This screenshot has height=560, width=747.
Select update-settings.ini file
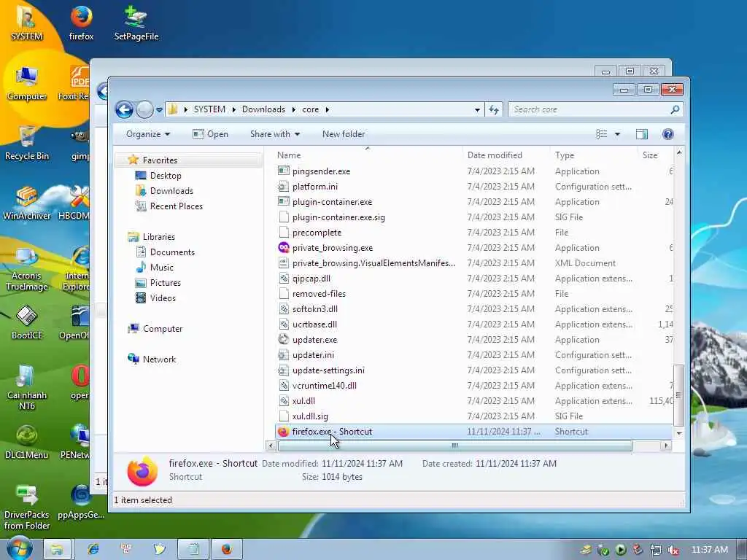pos(328,370)
